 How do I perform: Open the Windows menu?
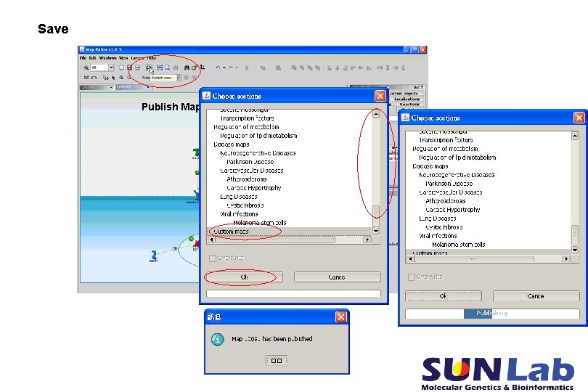[108, 58]
